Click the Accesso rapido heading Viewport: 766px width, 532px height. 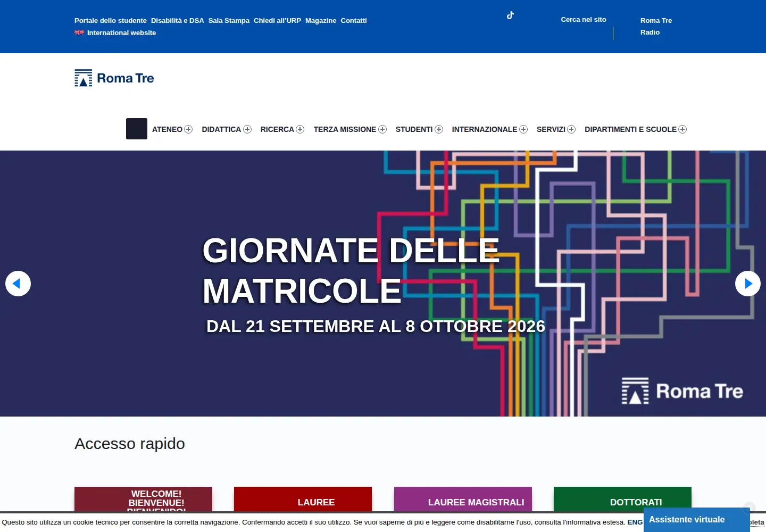point(130,444)
